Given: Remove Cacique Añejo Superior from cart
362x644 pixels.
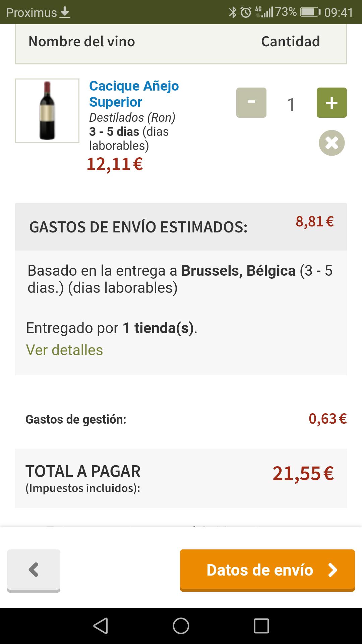Looking at the screenshot, I should tap(331, 143).
